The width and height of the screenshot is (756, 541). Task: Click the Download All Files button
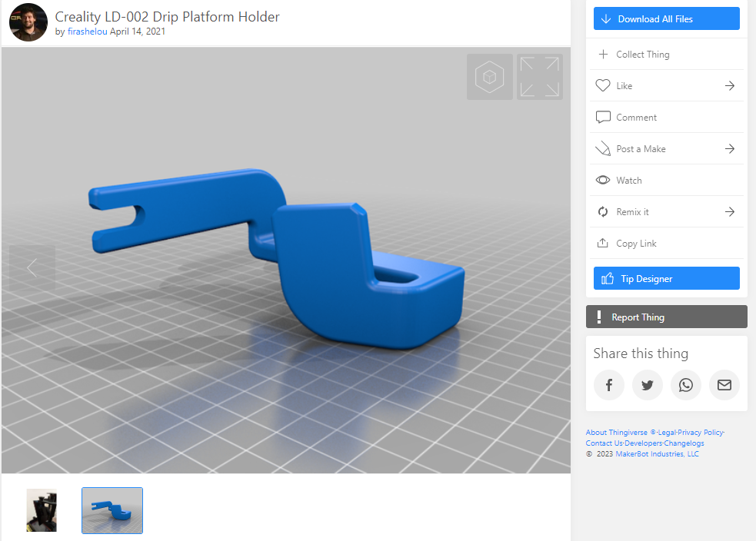point(666,19)
